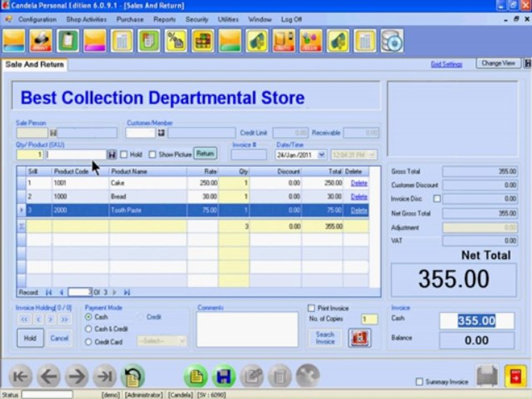
Task: Click the orange book and phone toolbar icon
Action: pyautogui.click(x=284, y=40)
